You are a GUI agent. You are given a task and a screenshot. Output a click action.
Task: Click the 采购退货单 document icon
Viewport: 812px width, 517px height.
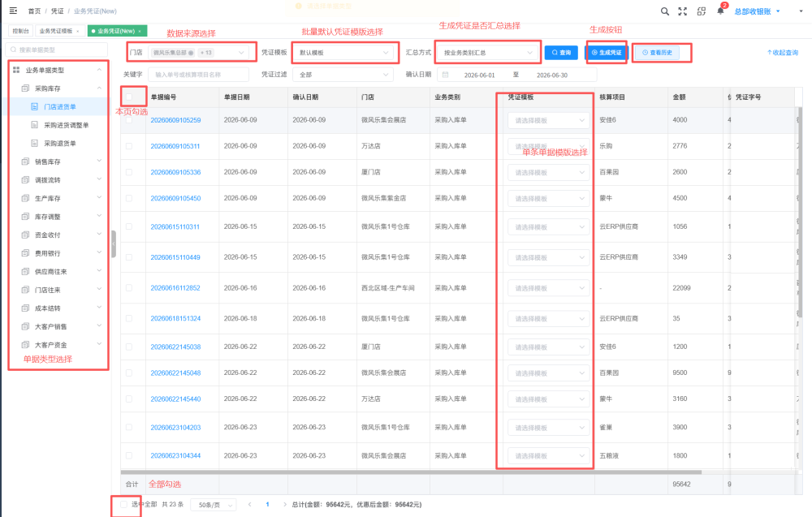(x=35, y=144)
